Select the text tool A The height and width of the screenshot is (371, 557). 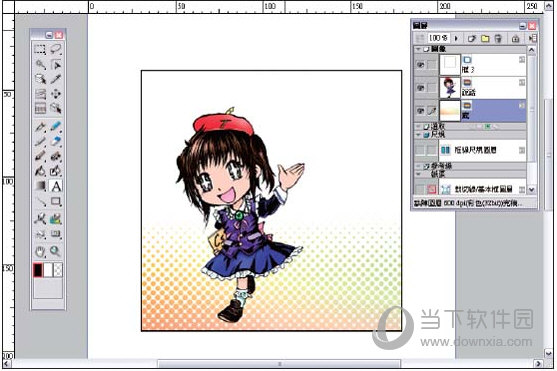tap(56, 186)
